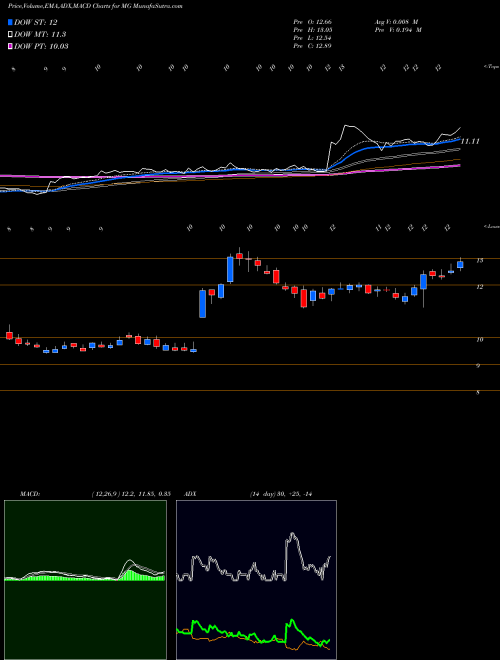The width and height of the screenshot is (500, 660).
Task: Click the MACD (12,26,9) values text
Action: coord(130,494)
